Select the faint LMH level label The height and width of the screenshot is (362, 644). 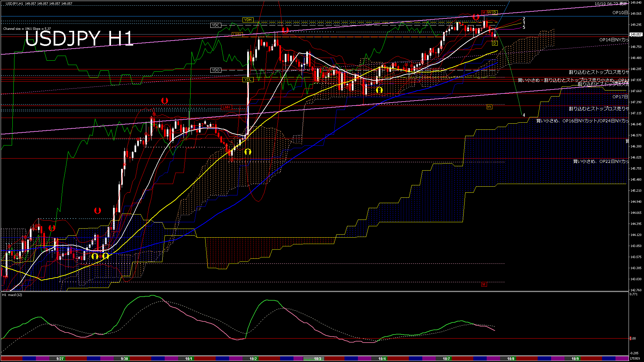tap(227, 107)
